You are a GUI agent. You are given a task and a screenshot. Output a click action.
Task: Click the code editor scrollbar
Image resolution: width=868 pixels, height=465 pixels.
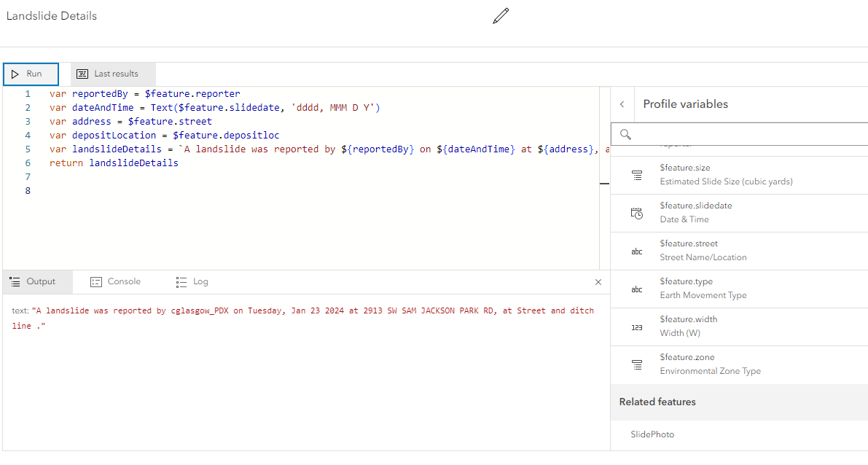[x=604, y=184]
